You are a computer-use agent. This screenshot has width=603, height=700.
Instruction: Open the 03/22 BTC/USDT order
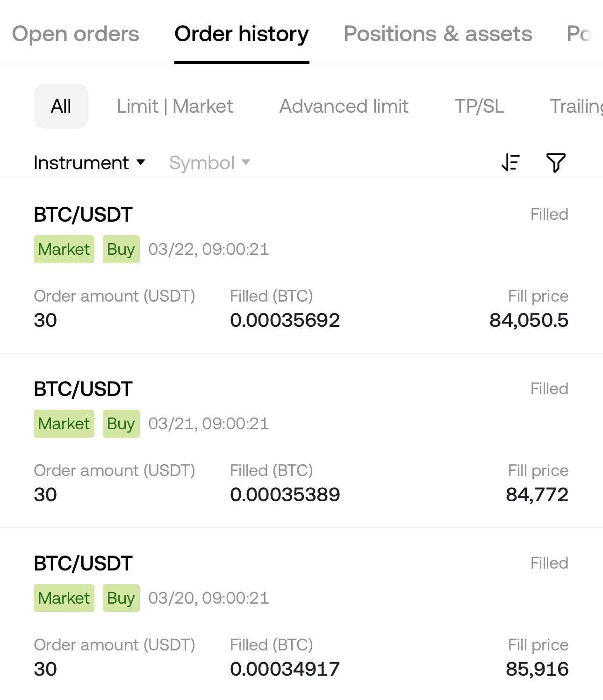coord(301,267)
